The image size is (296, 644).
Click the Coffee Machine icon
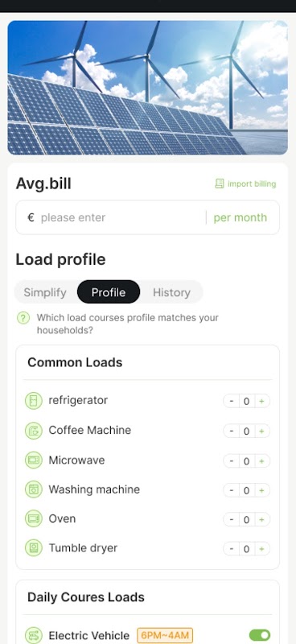pos(34,431)
